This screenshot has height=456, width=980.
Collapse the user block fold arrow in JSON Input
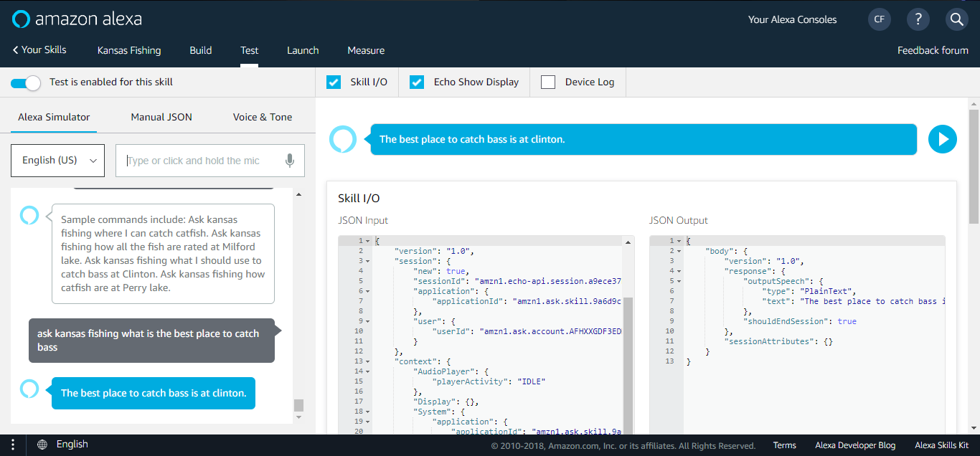(367, 321)
